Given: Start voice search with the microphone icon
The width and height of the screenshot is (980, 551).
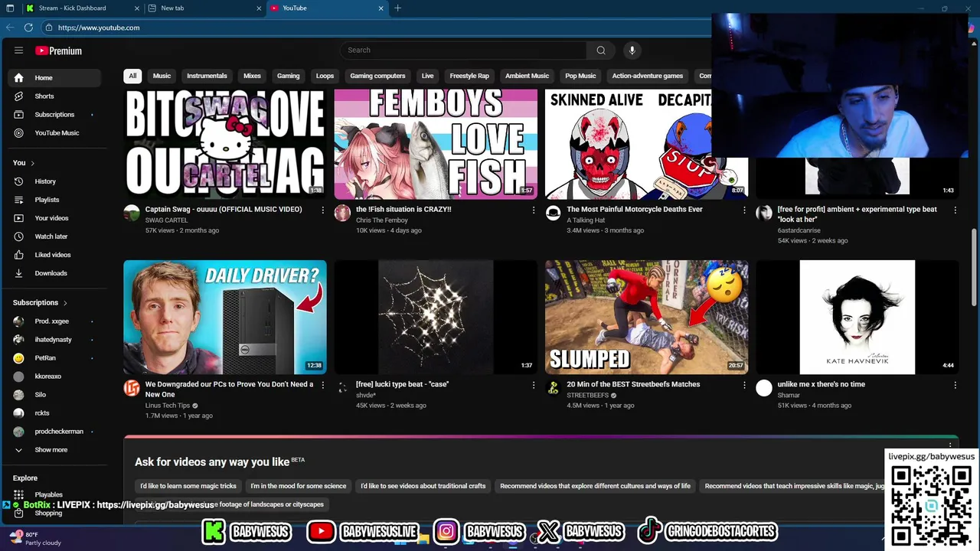Looking at the screenshot, I should (632, 51).
